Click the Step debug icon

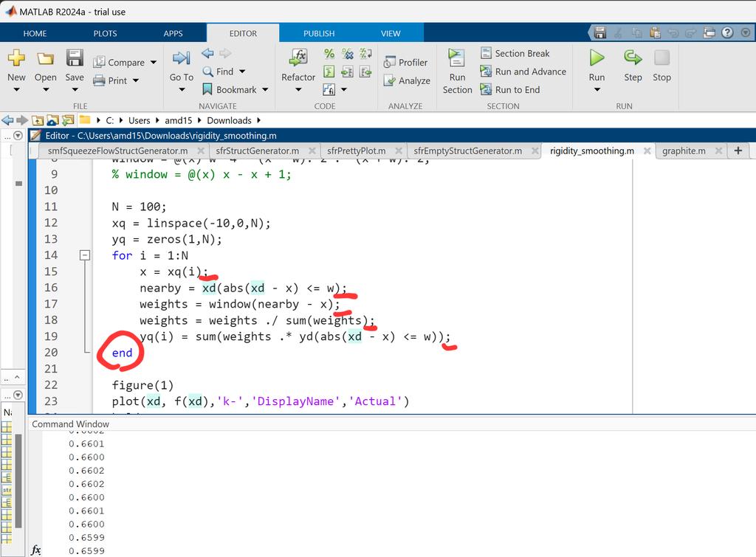pos(633,58)
